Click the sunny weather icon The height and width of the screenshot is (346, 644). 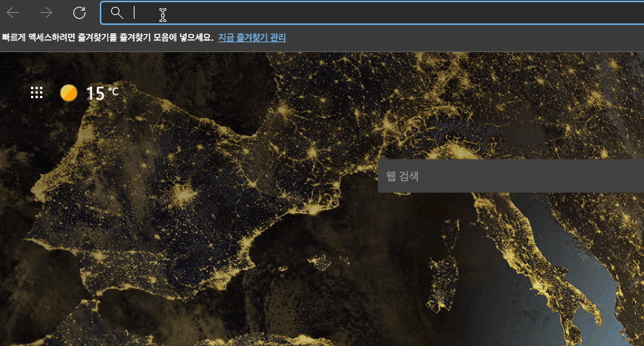coord(69,93)
